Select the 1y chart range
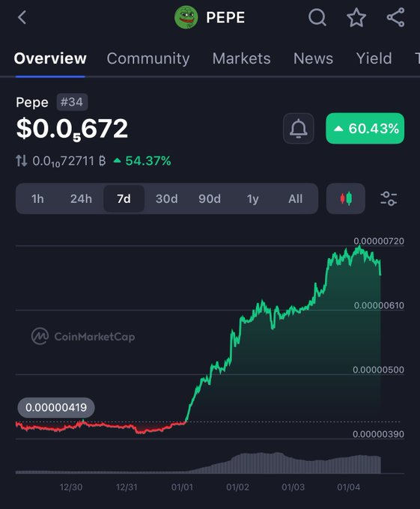 (252, 198)
